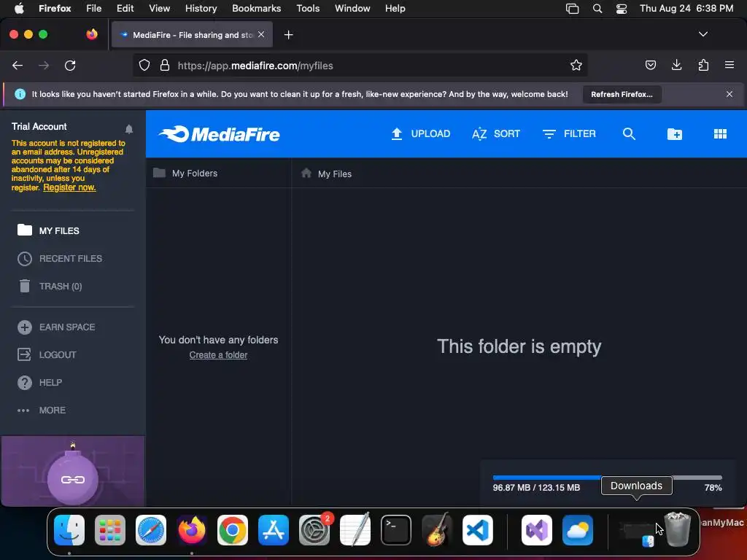The width and height of the screenshot is (747, 560).
Task: Open the History menu
Action: [x=201, y=8]
